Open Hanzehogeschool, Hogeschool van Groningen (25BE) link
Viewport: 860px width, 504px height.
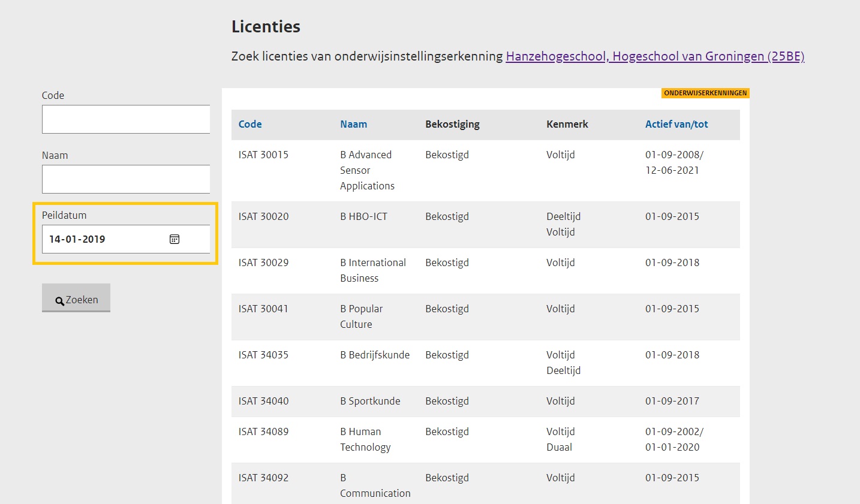point(655,56)
